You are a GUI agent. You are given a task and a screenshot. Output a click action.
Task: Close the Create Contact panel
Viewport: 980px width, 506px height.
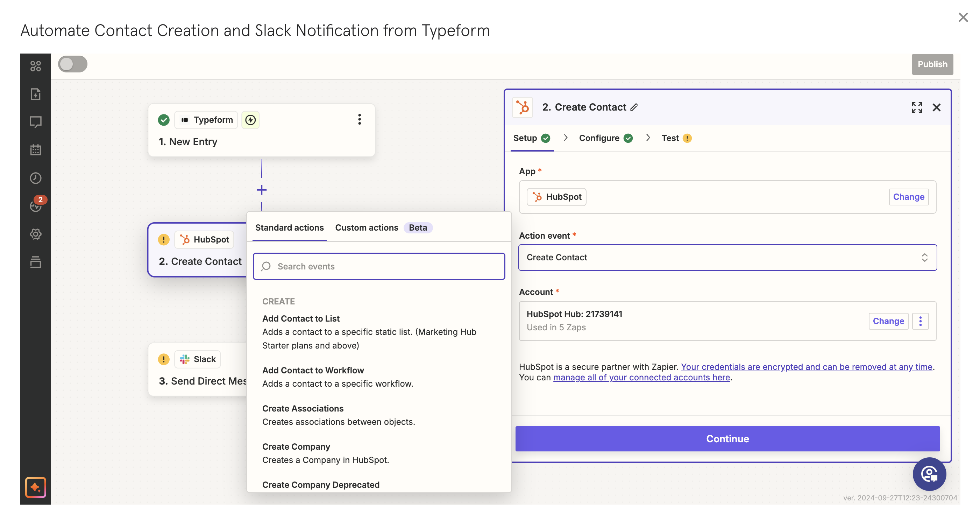coord(937,107)
